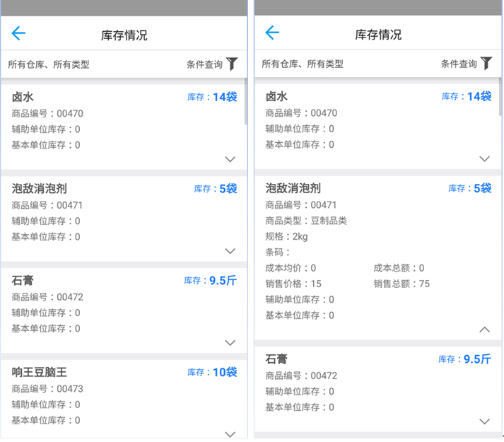This screenshot has height=442, width=504.
Task: Click back arrow in left screen
Action: click(18, 33)
